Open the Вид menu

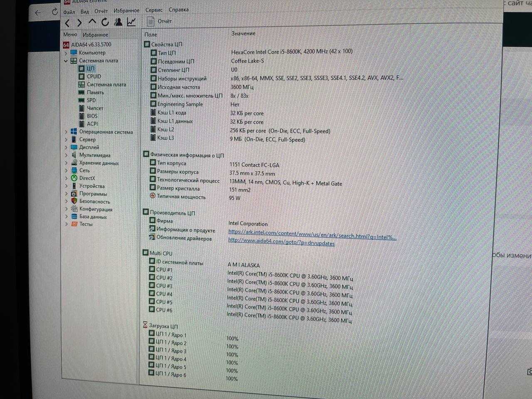point(85,12)
